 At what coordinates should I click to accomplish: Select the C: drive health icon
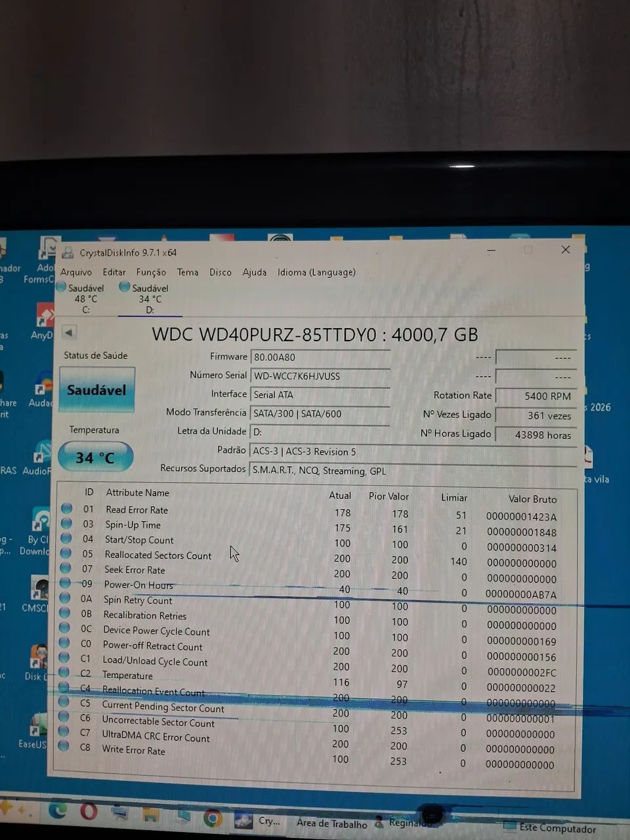point(61,287)
